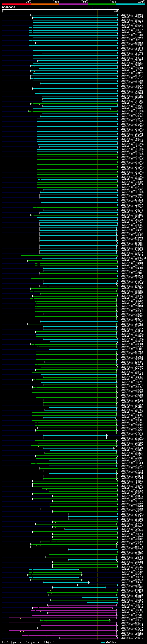Open hit UniRef100_C0NF62
The width and height of the screenshot is (147, 644).
(x=132, y=582)
